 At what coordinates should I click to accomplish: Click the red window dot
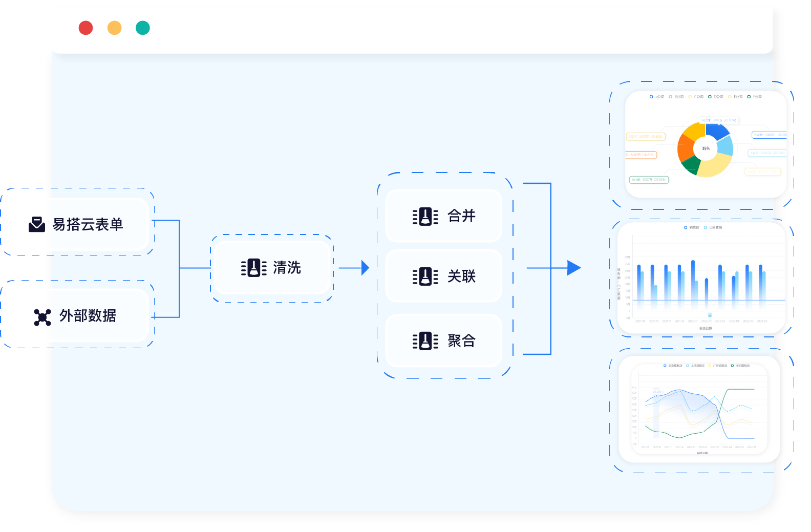point(86,28)
